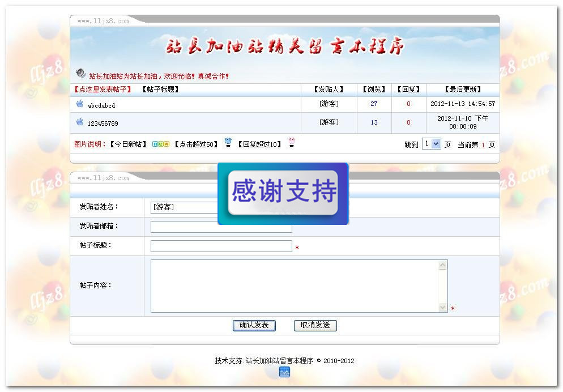Click the 游客 poster of abcdabcd row
The height and width of the screenshot is (392, 563).
(x=329, y=104)
